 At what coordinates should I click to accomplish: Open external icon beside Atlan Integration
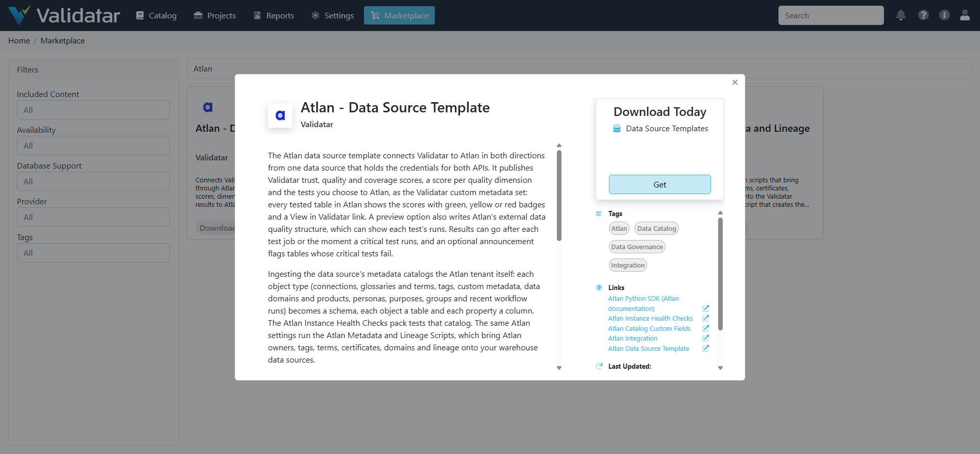click(x=705, y=338)
